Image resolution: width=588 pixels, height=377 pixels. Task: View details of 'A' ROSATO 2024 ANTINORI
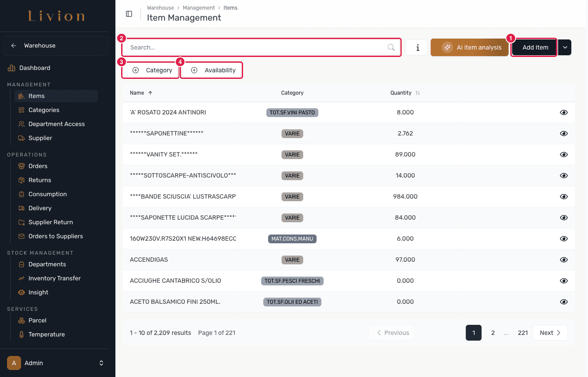[564, 113]
